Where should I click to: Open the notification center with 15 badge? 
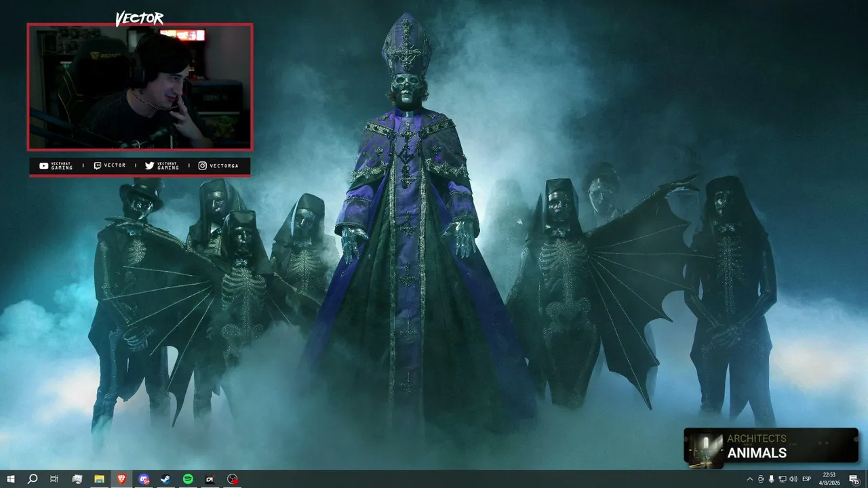pos(854,479)
